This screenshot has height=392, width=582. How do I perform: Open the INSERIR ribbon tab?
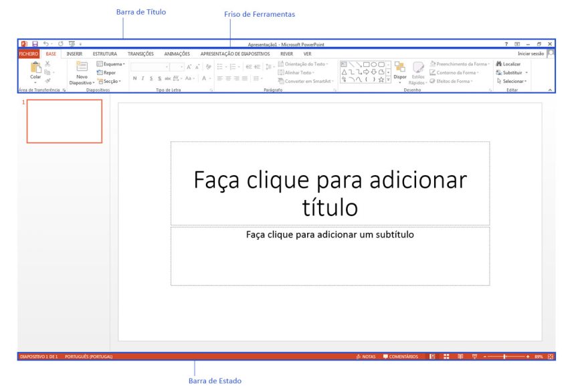coord(74,54)
